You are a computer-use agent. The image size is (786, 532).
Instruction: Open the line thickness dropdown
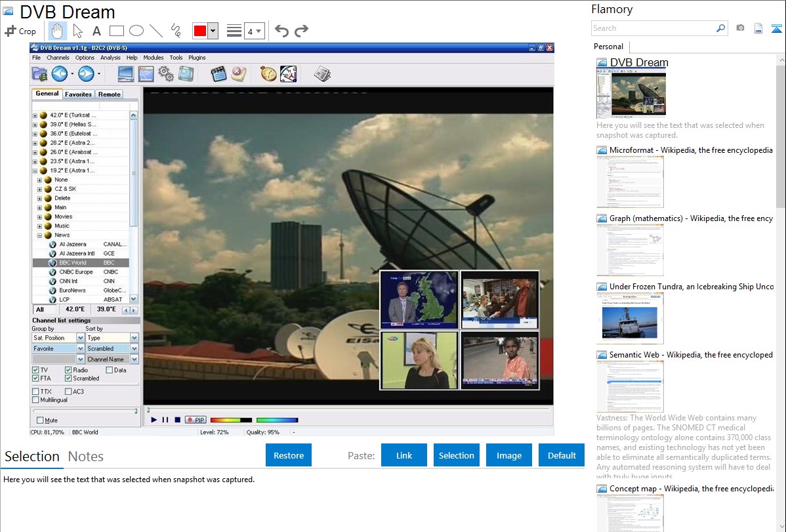(x=255, y=31)
